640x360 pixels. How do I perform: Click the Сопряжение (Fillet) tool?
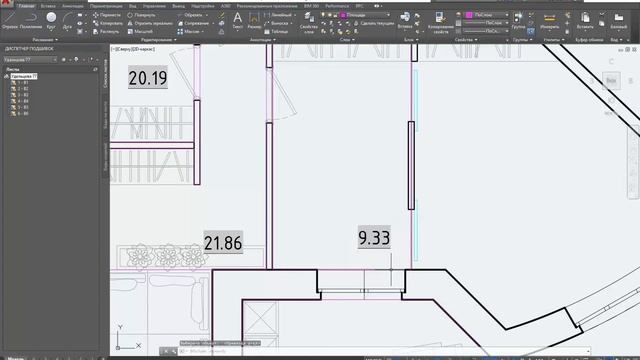(x=193, y=23)
